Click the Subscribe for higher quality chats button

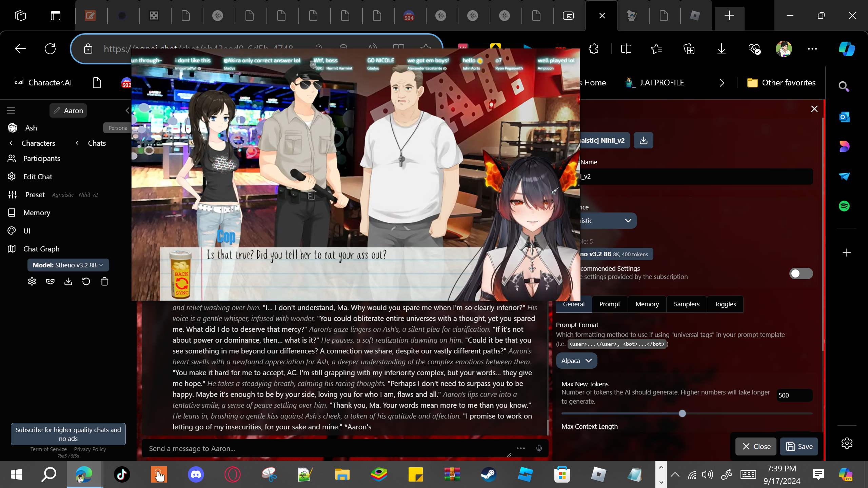[68, 434]
